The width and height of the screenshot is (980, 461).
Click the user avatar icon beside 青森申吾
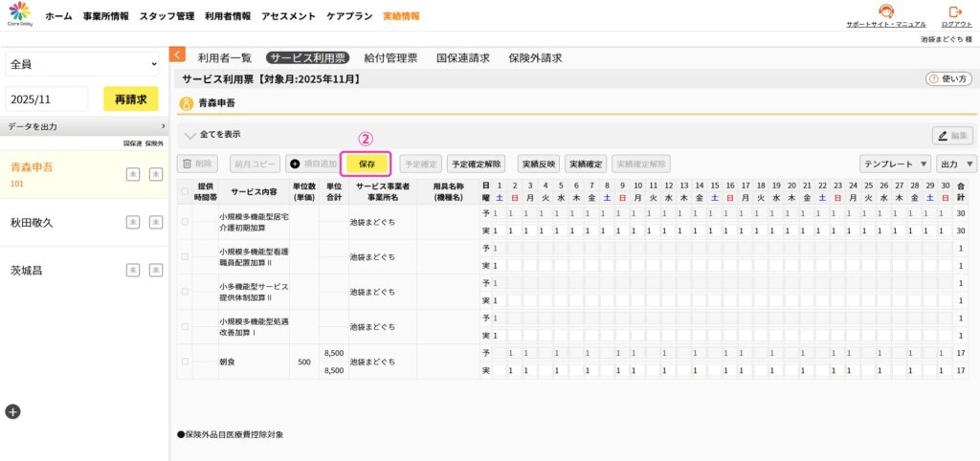pos(187,102)
